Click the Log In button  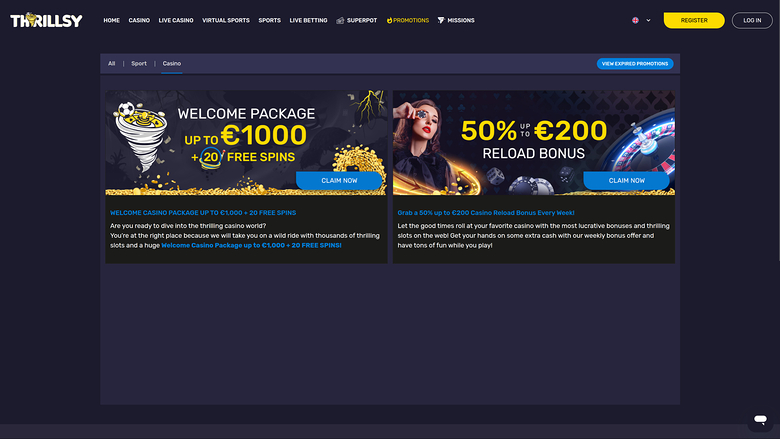[x=752, y=20]
